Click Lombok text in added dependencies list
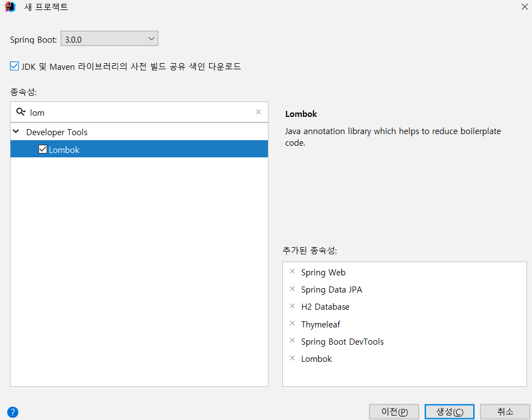This screenshot has width=532, height=420. click(x=317, y=359)
